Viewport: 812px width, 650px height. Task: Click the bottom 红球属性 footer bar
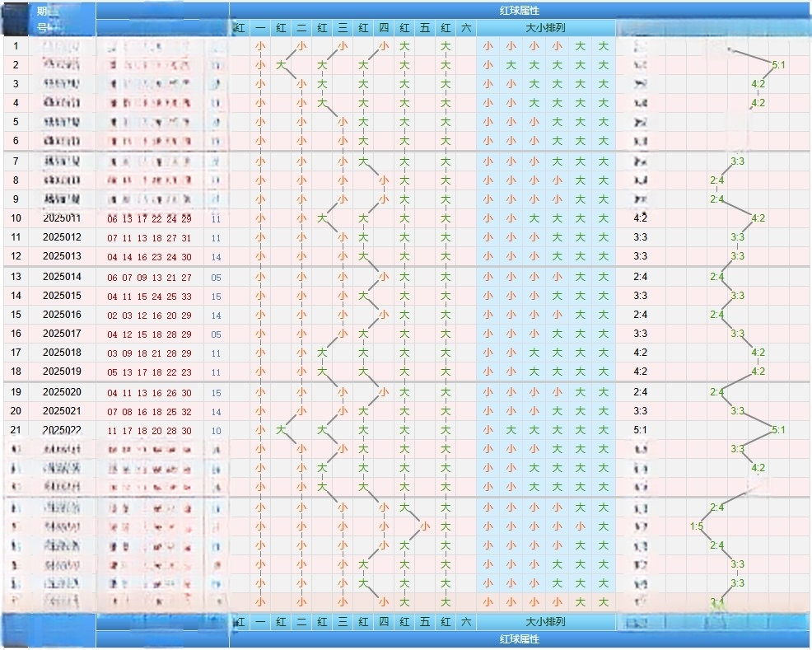pos(519,639)
